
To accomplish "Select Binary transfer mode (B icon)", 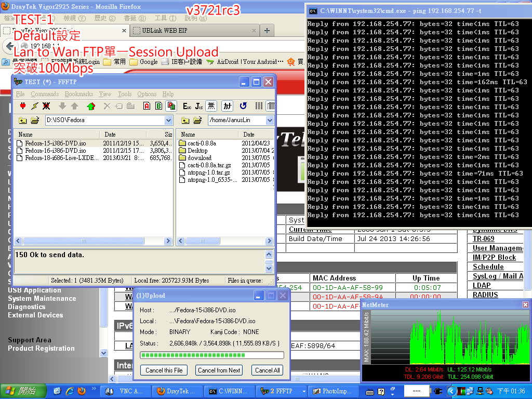I will [159, 106].
